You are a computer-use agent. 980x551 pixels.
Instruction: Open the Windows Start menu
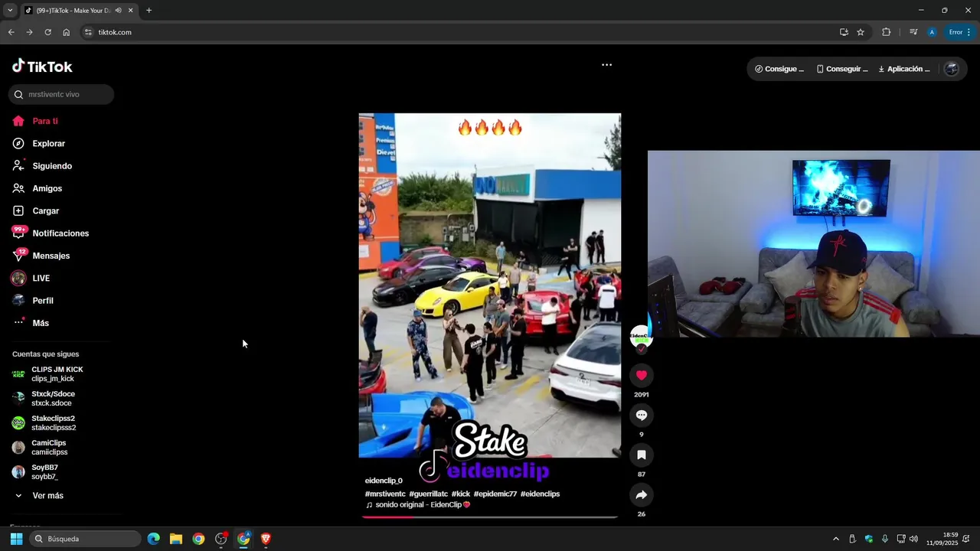coord(16,539)
